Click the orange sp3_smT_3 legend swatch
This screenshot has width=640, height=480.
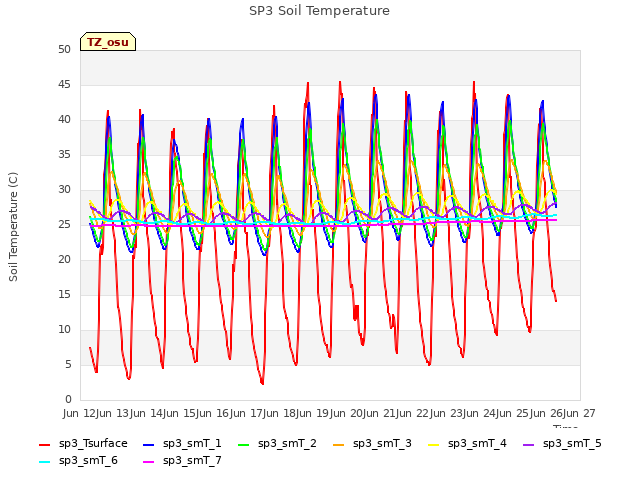tap(339, 444)
